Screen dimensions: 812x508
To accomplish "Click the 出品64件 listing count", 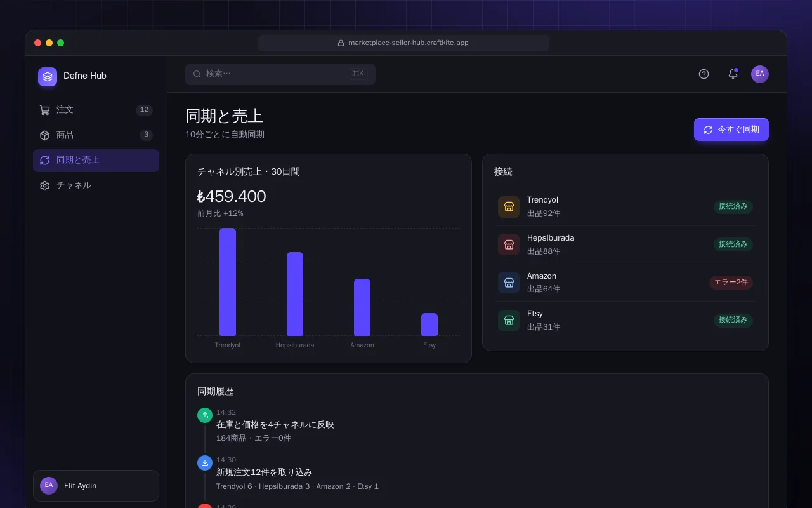I will pyautogui.click(x=544, y=289).
